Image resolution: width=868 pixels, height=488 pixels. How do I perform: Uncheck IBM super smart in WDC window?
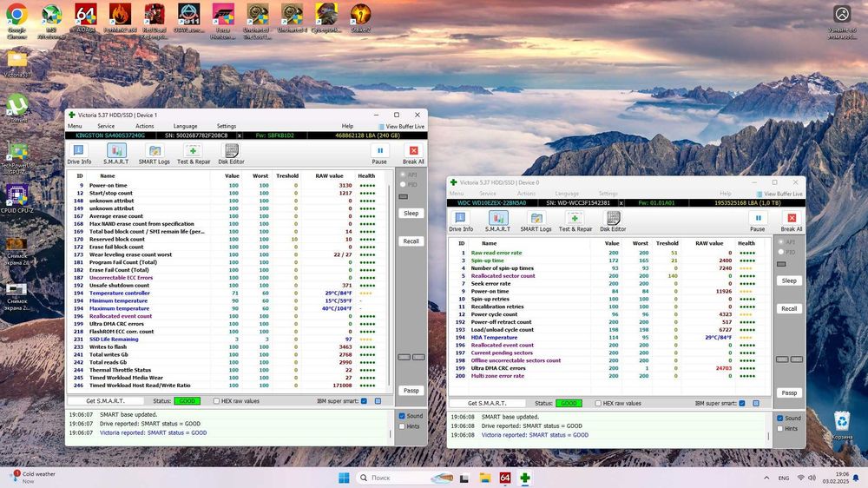click(744, 403)
